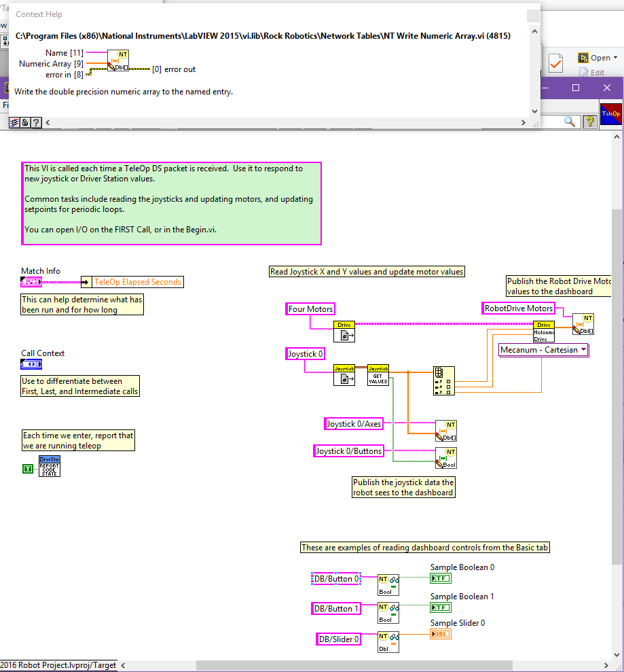Click the Joystick Get Values VI node
624x672 pixels.
[378, 375]
